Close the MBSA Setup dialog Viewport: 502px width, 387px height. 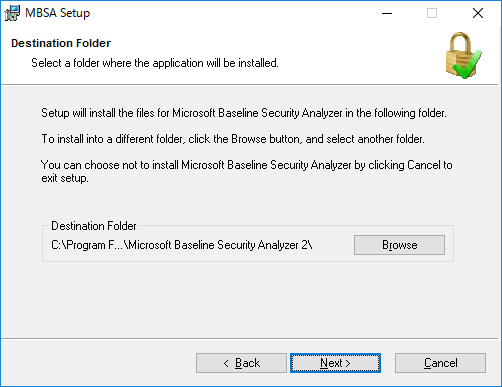tap(478, 13)
